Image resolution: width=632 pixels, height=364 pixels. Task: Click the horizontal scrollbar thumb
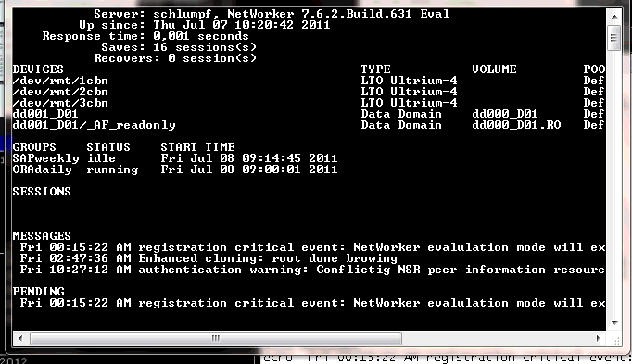(x=216, y=338)
